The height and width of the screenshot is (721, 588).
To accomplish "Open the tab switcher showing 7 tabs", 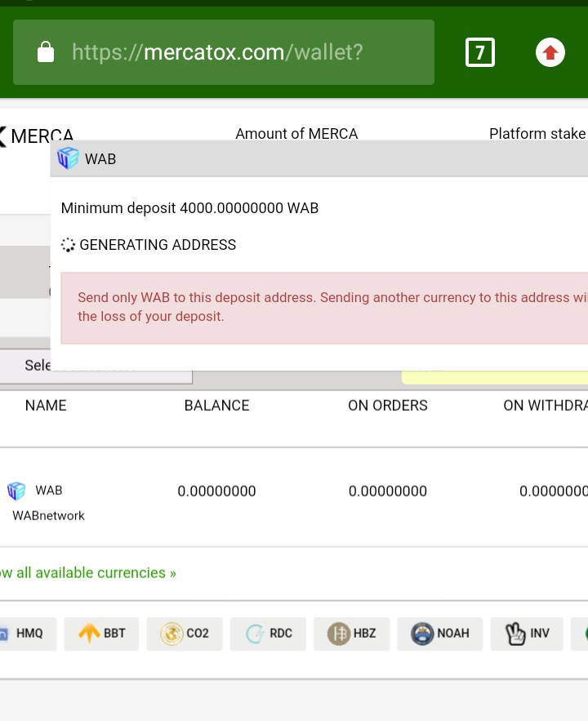I will click(x=480, y=52).
